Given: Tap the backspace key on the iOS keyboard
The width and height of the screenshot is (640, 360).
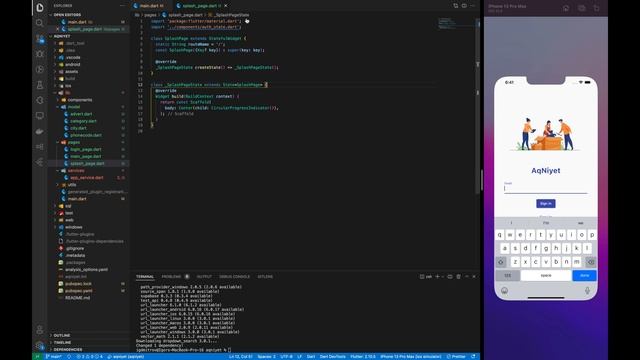Looking at the screenshot, I should pos(591,262).
